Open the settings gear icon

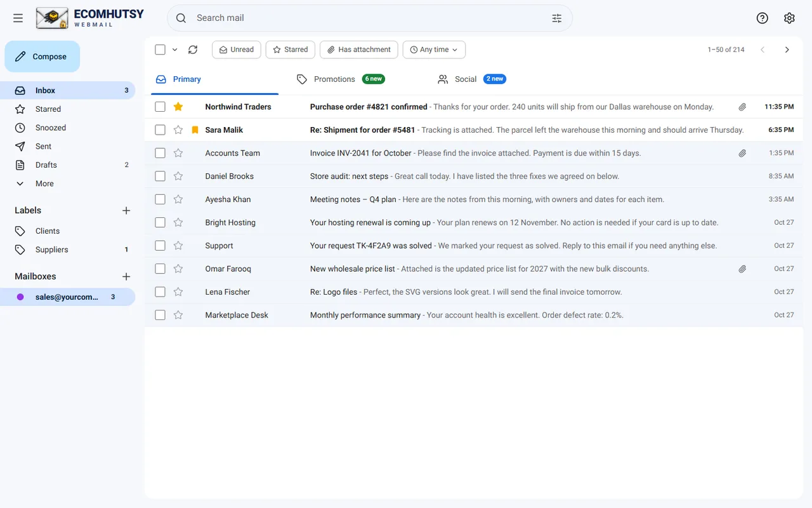click(789, 18)
